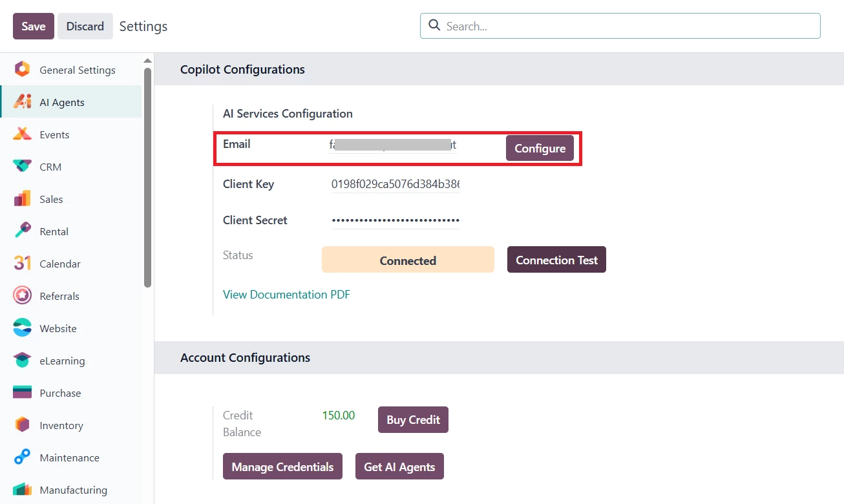Image resolution: width=844 pixels, height=504 pixels.
Task: Open the Events settings icon
Action: coord(22,134)
